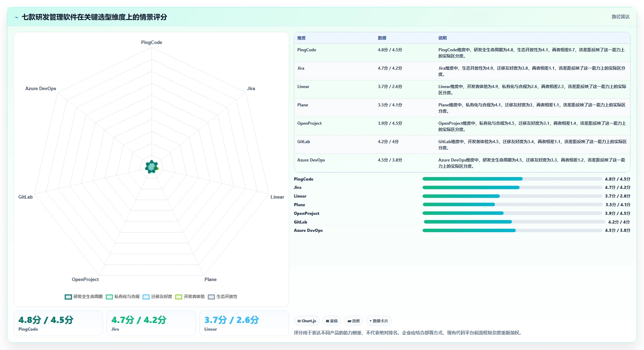Click the Jira radar axis label

pos(251,89)
